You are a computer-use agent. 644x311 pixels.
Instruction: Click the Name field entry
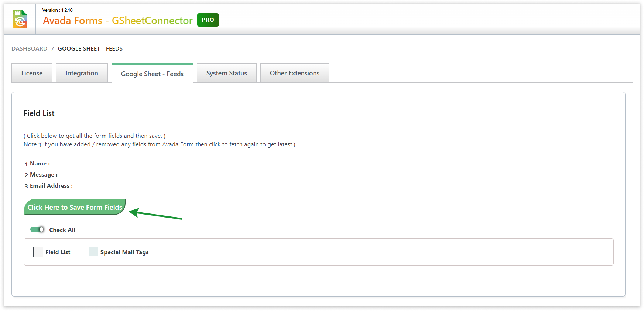click(x=37, y=164)
